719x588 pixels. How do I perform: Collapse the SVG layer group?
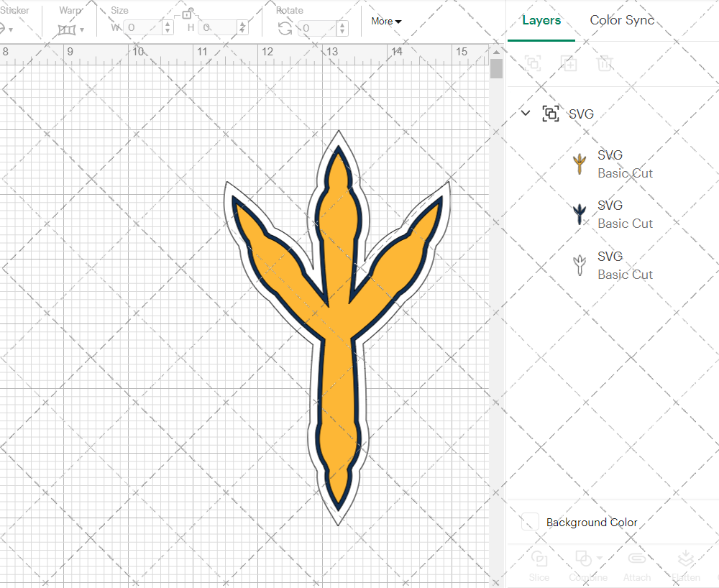tap(525, 113)
